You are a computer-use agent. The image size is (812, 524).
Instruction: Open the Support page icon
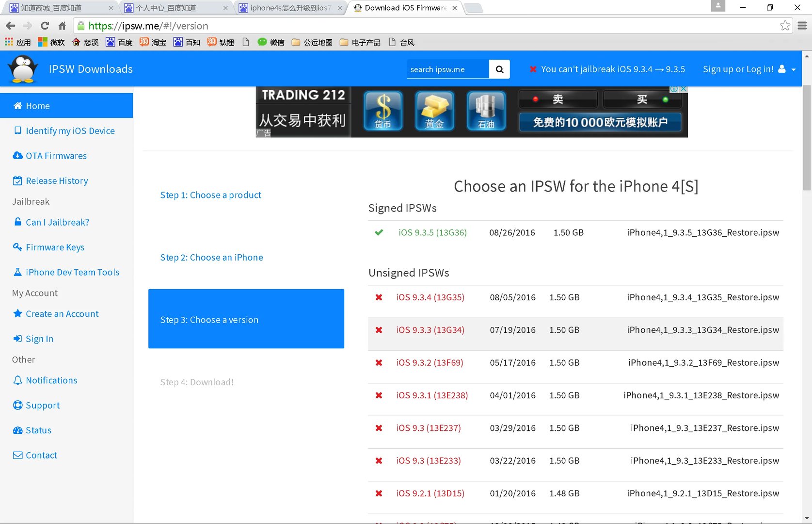(17, 405)
